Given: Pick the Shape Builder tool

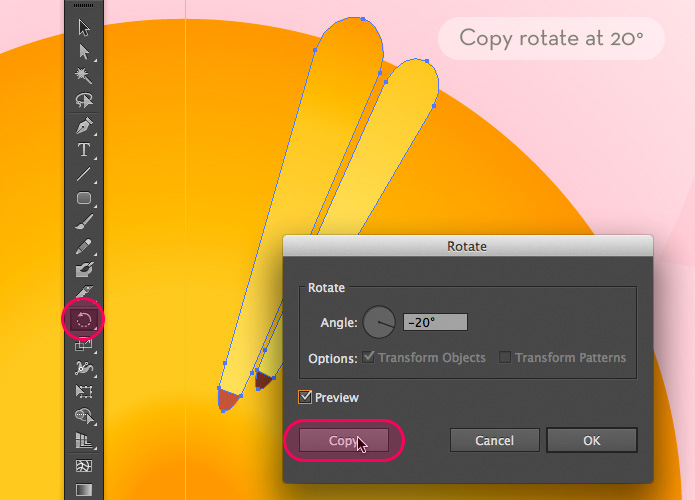Looking at the screenshot, I should pyautogui.click(x=84, y=416).
